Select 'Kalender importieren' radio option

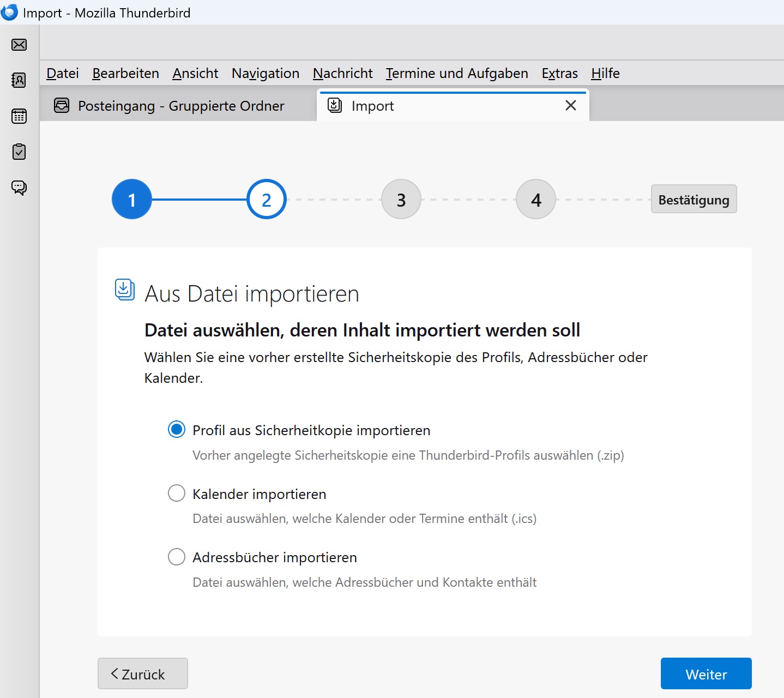pos(177,494)
